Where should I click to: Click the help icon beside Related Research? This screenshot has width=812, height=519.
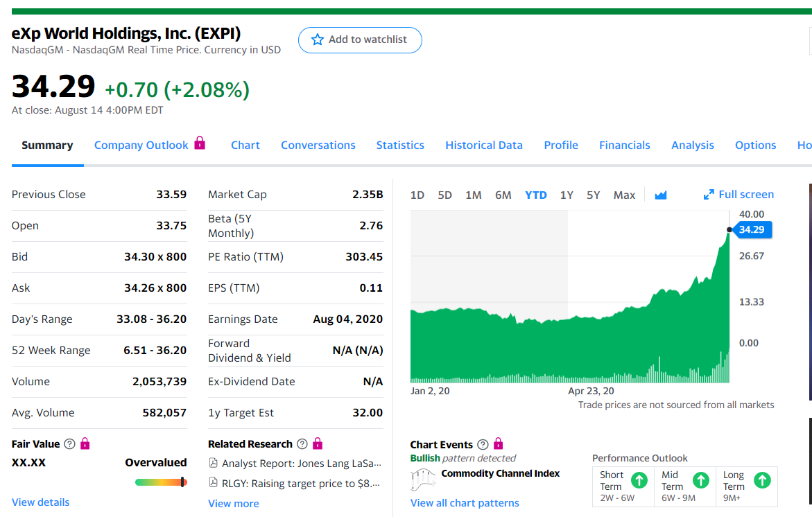pyautogui.click(x=302, y=444)
